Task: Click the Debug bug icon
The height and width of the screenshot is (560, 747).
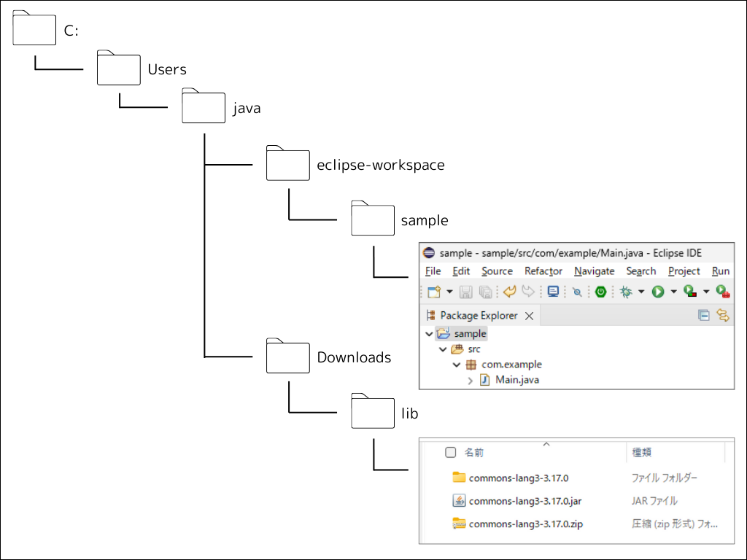Action: (x=626, y=292)
